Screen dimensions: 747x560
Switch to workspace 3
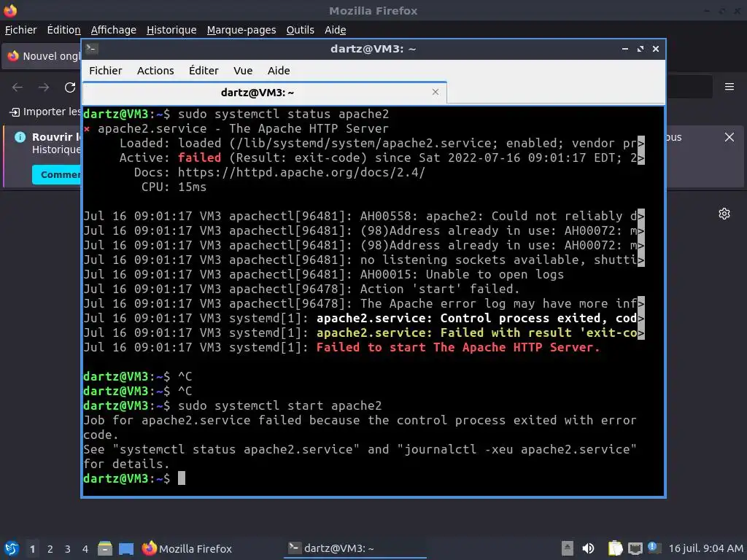(68, 549)
